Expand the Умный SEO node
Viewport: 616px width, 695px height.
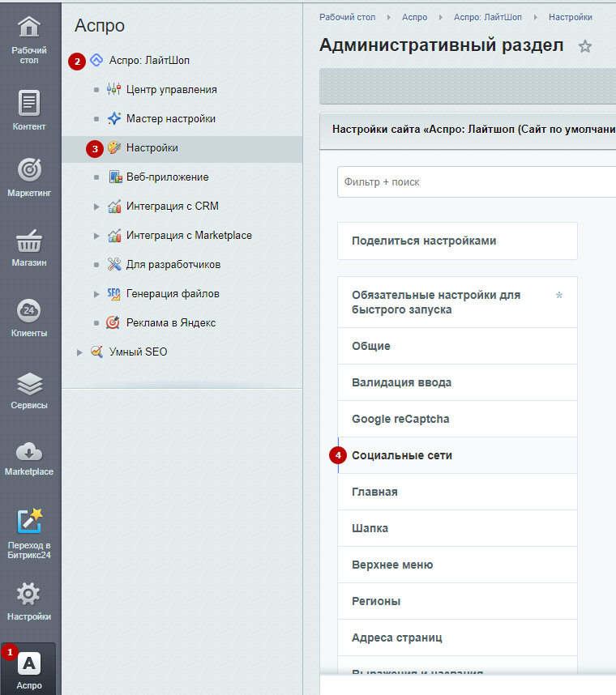coord(79,352)
